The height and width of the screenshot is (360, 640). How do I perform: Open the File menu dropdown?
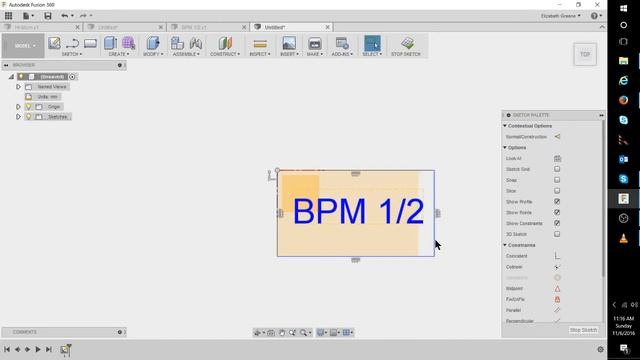click(x=28, y=16)
